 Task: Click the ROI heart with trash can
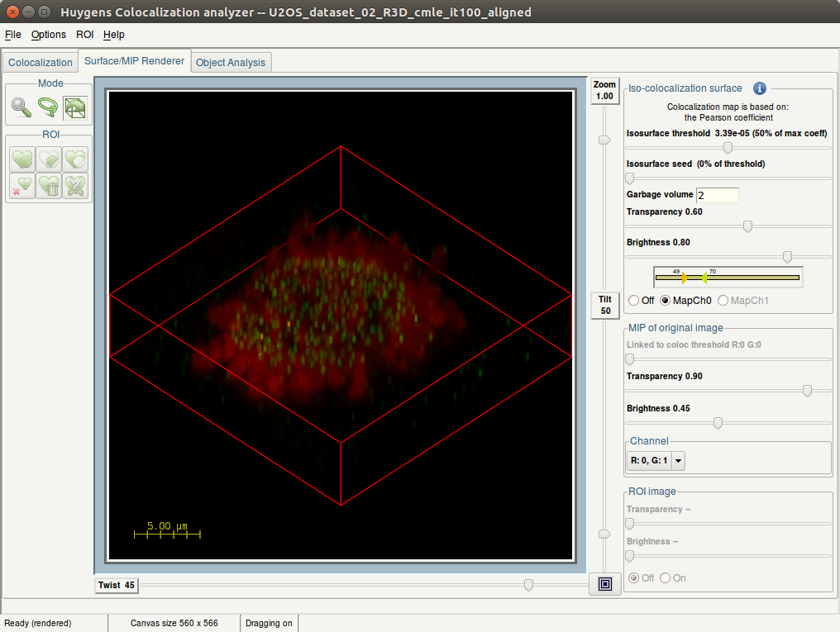(49, 185)
